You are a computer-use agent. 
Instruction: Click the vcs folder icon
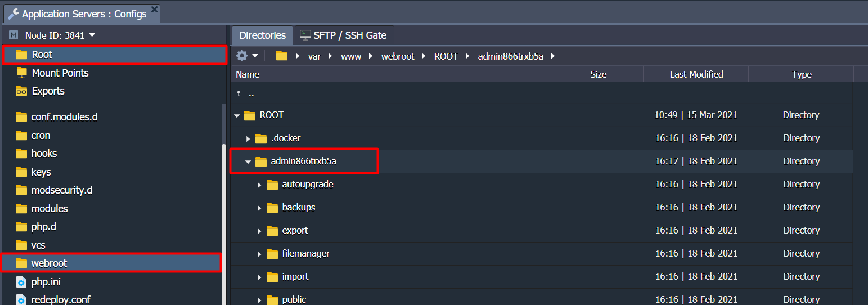(x=21, y=245)
